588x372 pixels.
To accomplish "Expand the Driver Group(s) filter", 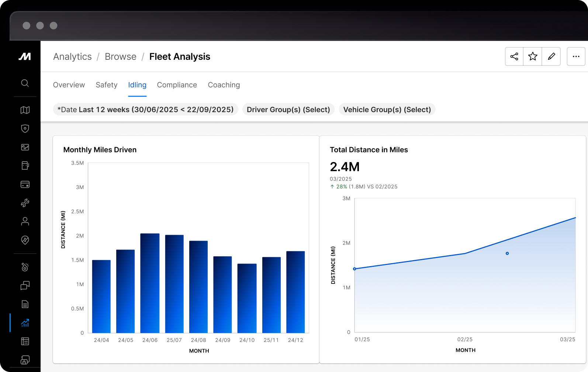I will (x=288, y=110).
